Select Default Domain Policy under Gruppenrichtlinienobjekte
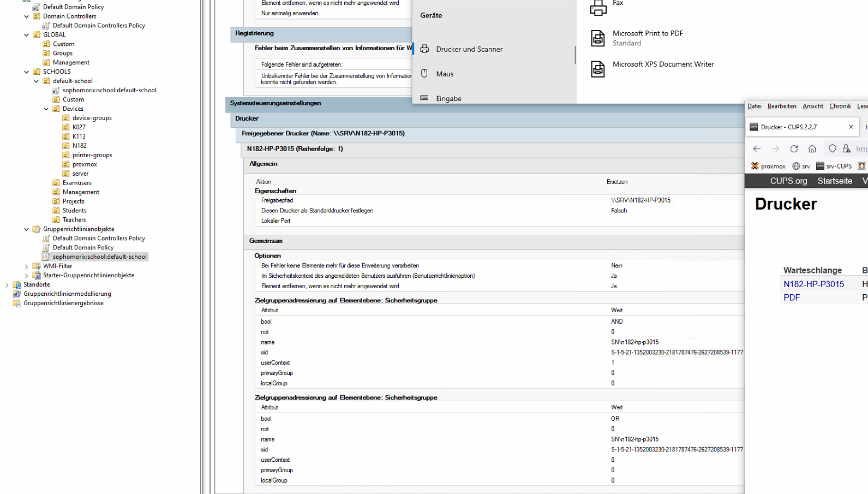The height and width of the screenshot is (494, 868). pyautogui.click(x=83, y=247)
